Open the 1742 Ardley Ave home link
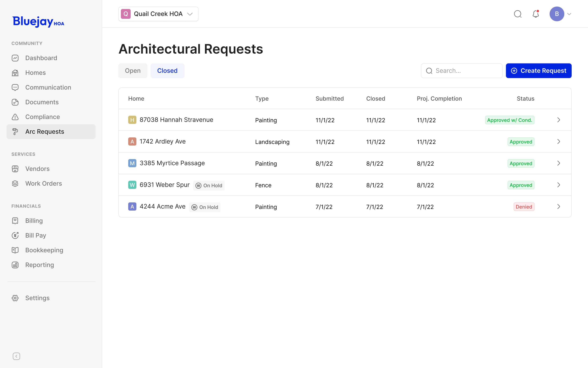 pos(163,141)
